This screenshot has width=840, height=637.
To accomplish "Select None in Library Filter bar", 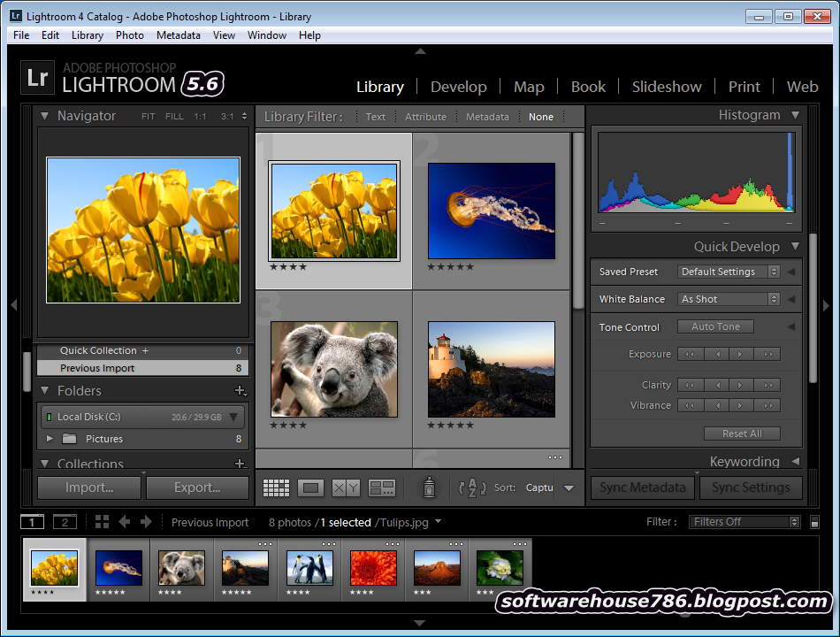I will (541, 117).
